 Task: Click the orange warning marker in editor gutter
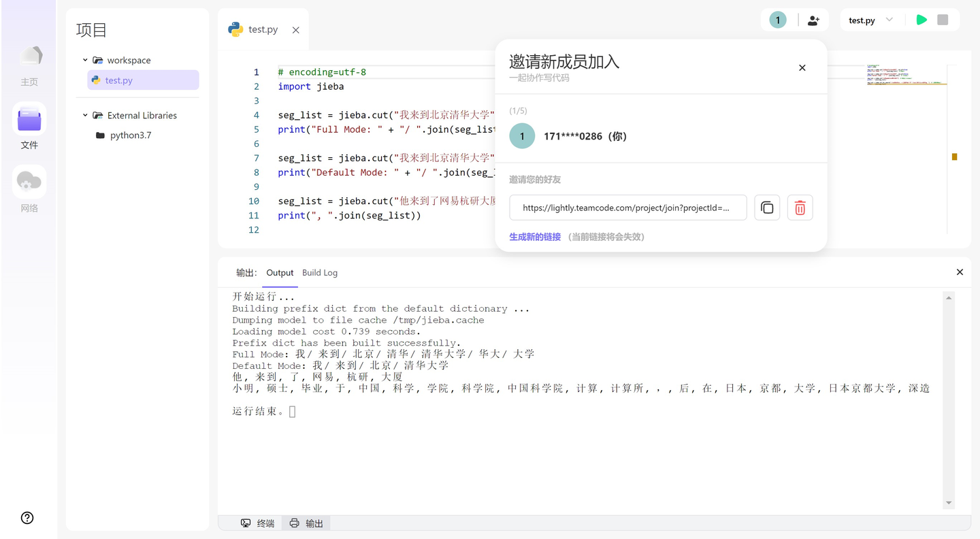coord(954,157)
